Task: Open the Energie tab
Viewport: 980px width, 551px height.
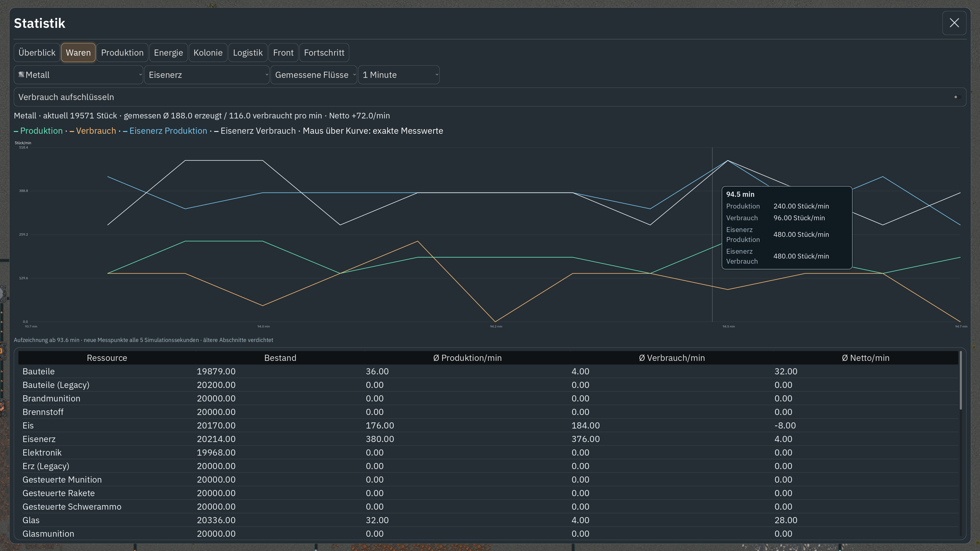Action: coord(168,53)
